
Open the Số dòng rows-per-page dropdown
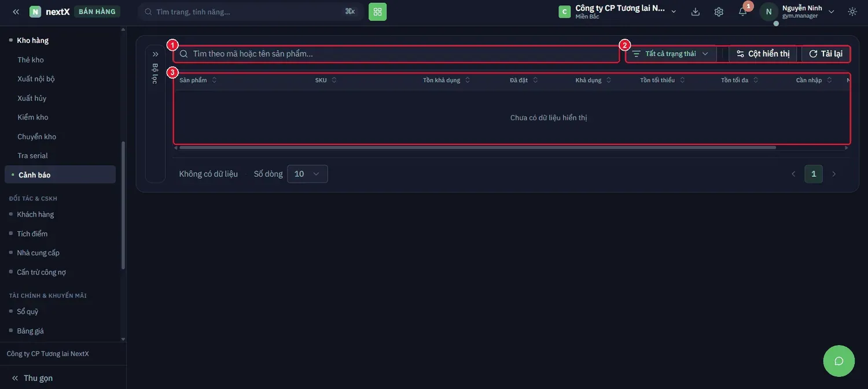[x=307, y=174]
